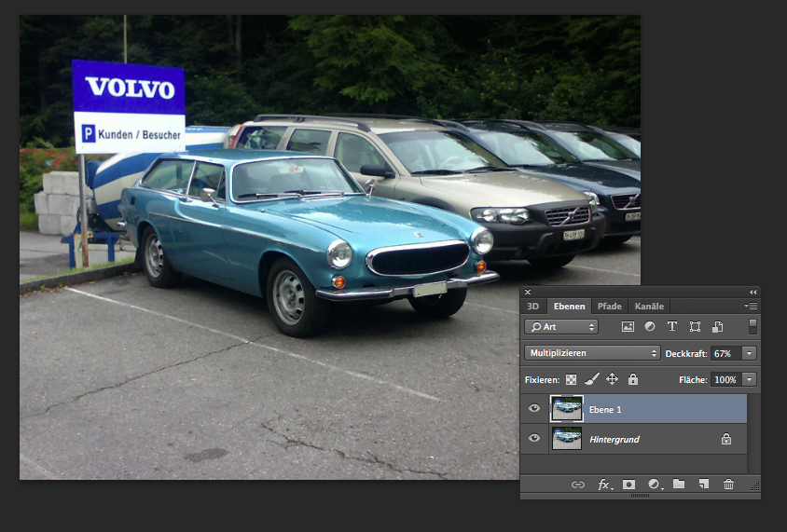The height and width of the screenshot is (532, 787).
Task: Open the Fläche fill slider arrow
Action: click(x=749, y=379)
